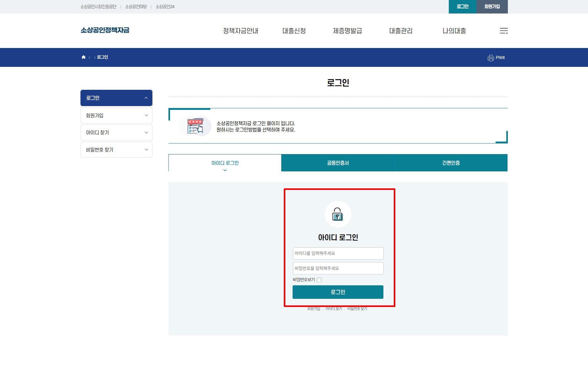Switch to the 공동인증서 tab
The width and height of the screenshot is (588, 366).
(338, 163)
